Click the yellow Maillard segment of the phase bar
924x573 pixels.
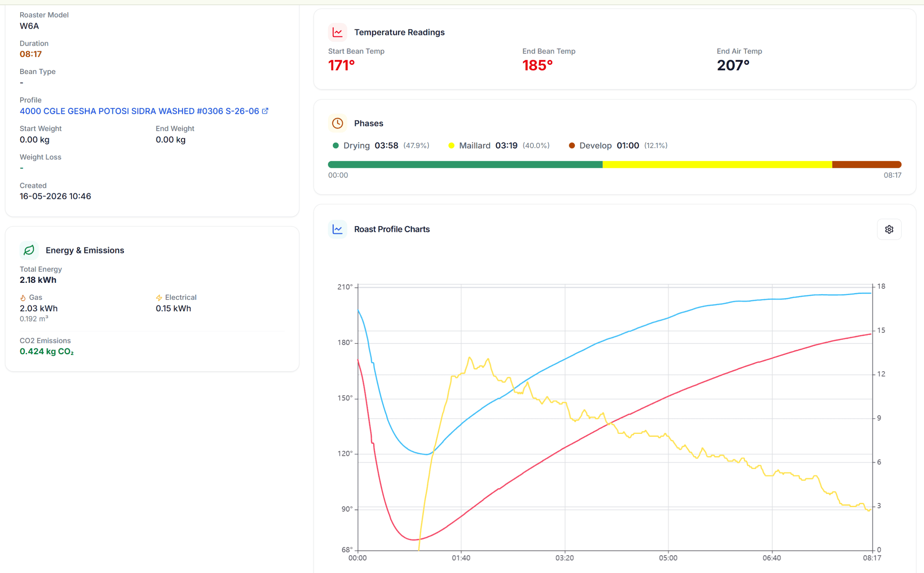tap(717, 165)
